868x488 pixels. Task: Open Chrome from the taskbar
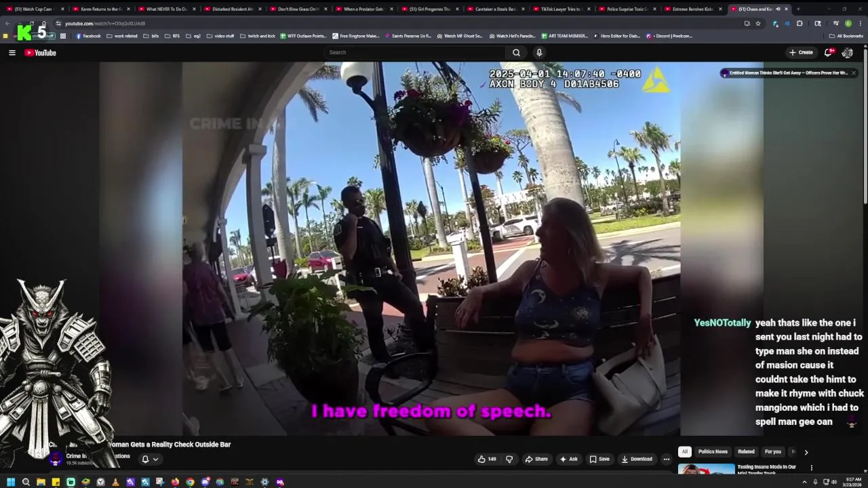click(190, 482)
